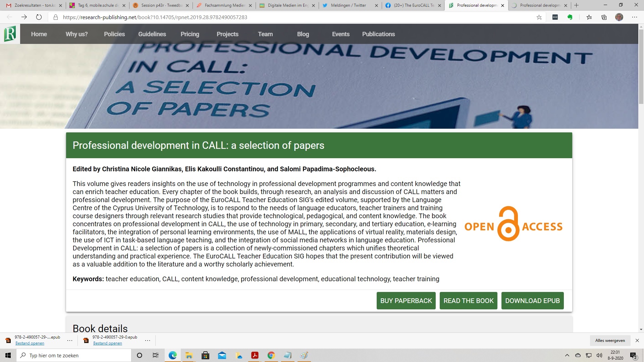
Task: Add this page to favorites star
Action: point(539,17)
